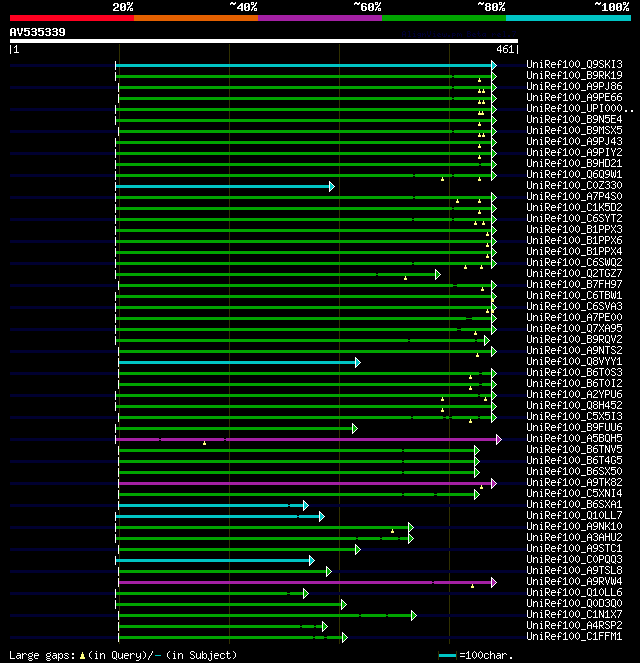This screenshot has width=640, height=663.
Task: Select the yellow gap marker on the A5BQH5 bar
Action: [x=205, y=443]
